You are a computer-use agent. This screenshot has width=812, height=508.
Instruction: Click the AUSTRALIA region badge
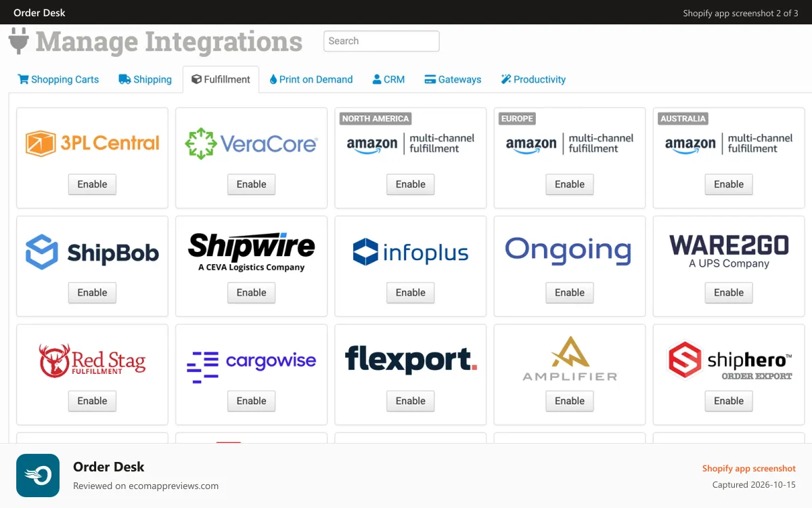point(683,119)
